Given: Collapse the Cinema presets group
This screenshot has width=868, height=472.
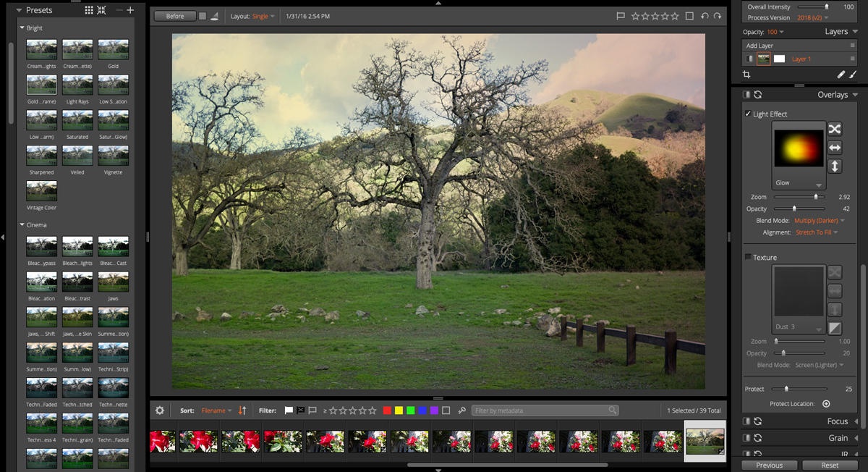Looking at the screenshot, I should point(22,225).
